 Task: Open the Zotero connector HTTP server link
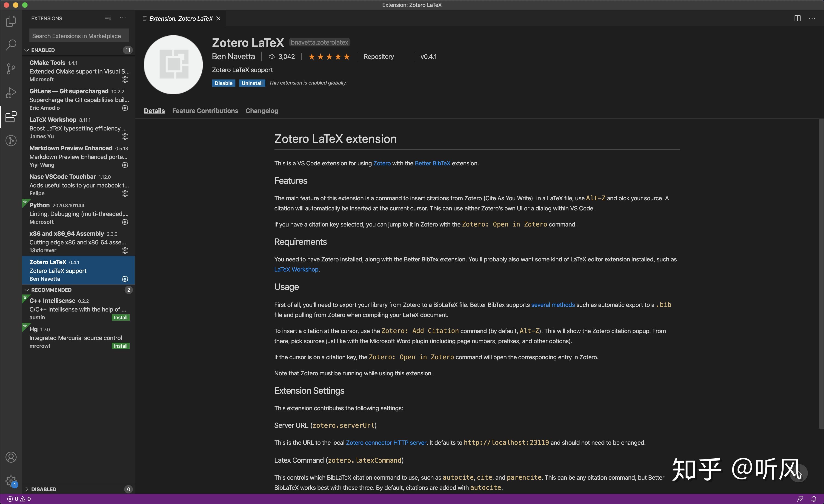[386, 442]
